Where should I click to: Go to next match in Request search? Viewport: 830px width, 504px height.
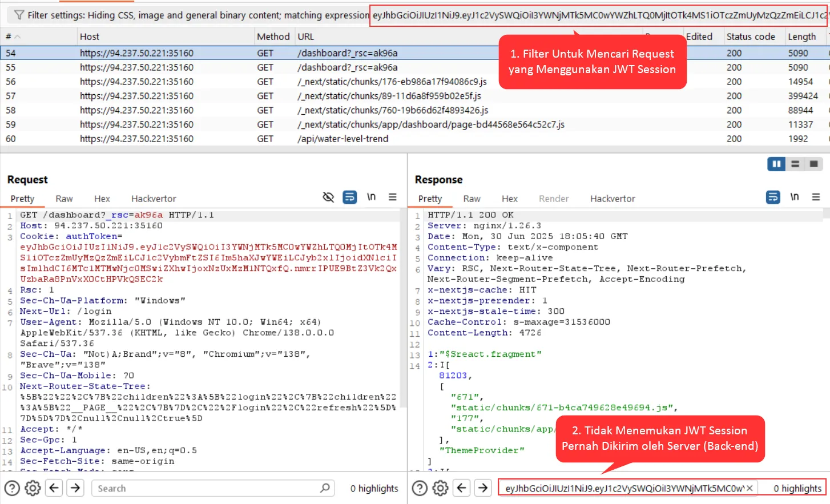[x=75, y=488]
